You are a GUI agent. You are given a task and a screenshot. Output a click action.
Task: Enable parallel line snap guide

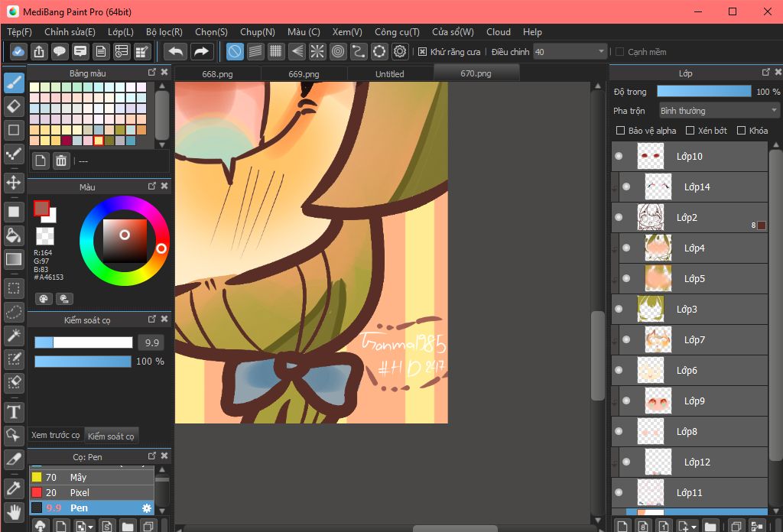click(x=255, y=51)
